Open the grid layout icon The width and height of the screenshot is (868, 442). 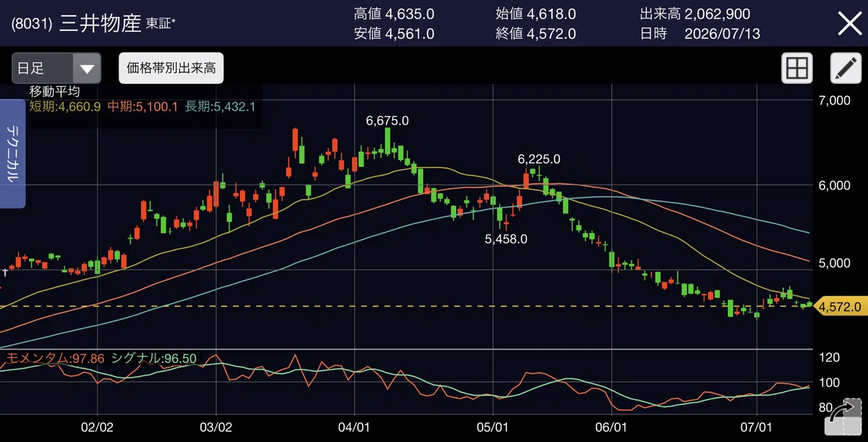point(796,69)
